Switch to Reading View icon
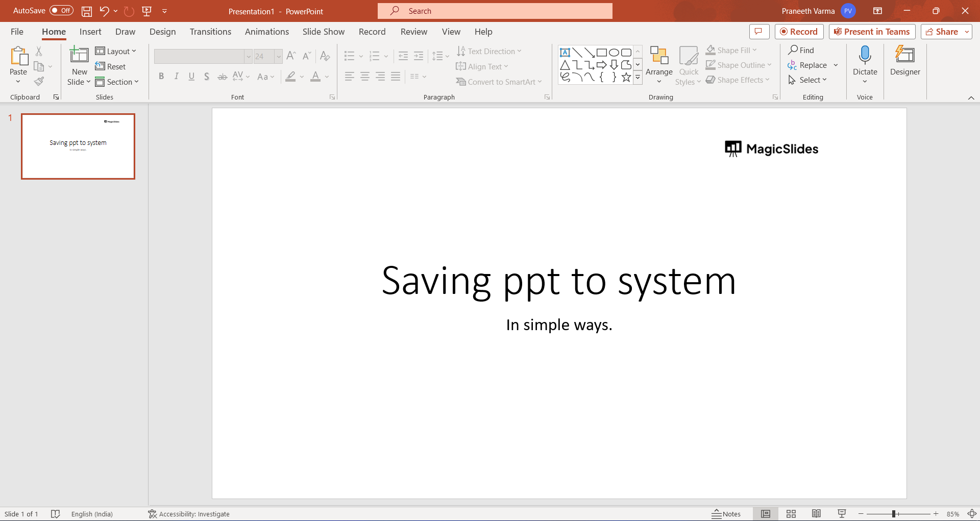 (x=816, y=514)
